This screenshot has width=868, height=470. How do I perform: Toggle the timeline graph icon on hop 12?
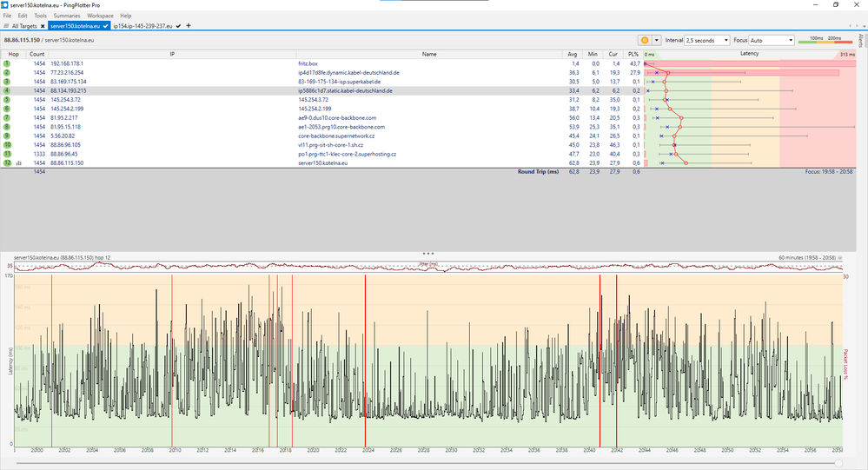pyautogui.click(x=19, y=163)
